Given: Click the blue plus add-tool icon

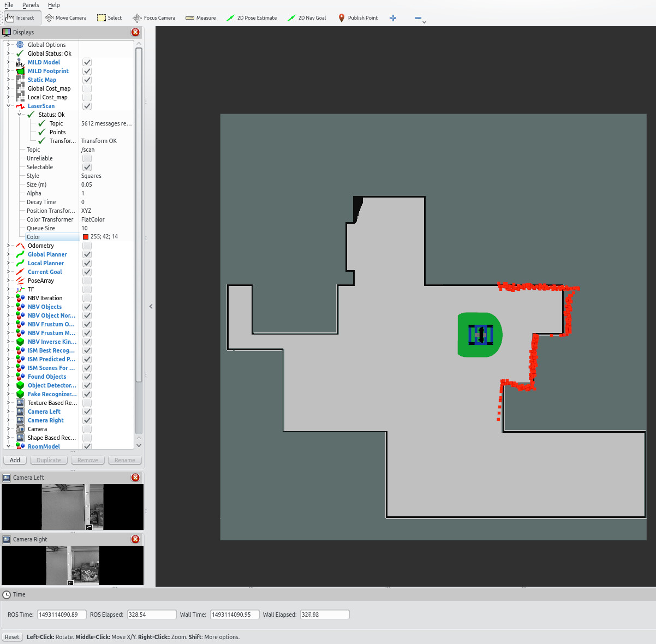Looking at the screenshot, I should [x=393, y=18].
